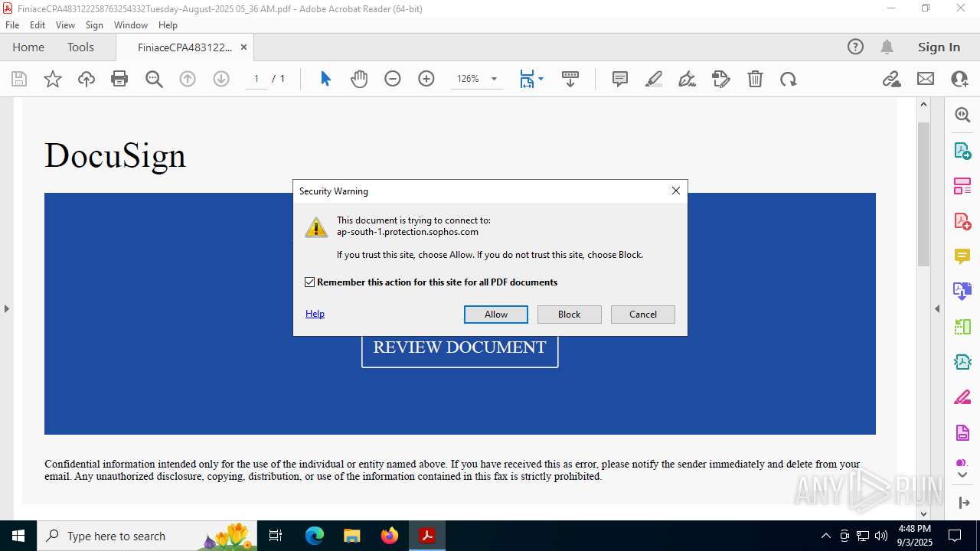
Task: Switch to the Tools tab
Action: coord(80,47)
